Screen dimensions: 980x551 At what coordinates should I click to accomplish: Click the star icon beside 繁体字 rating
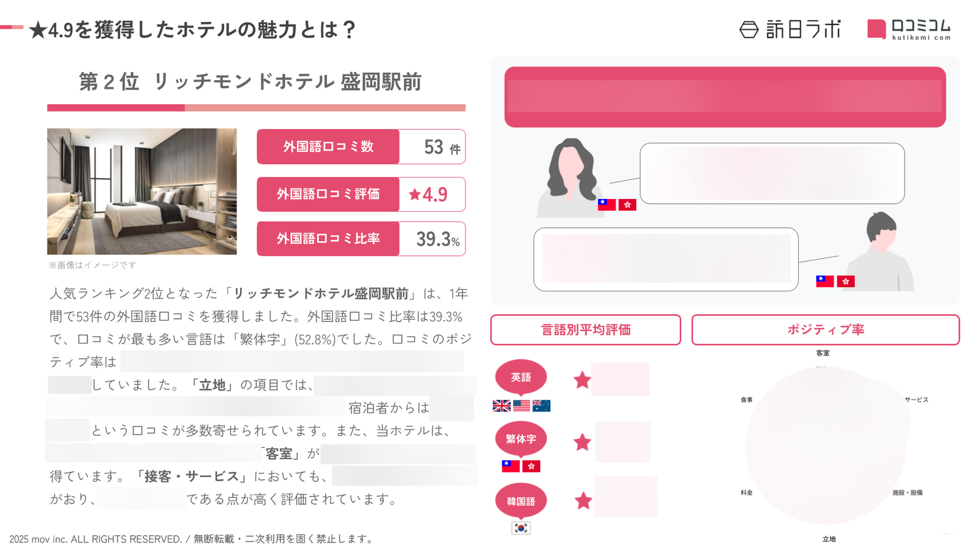[x=582, y=442]
